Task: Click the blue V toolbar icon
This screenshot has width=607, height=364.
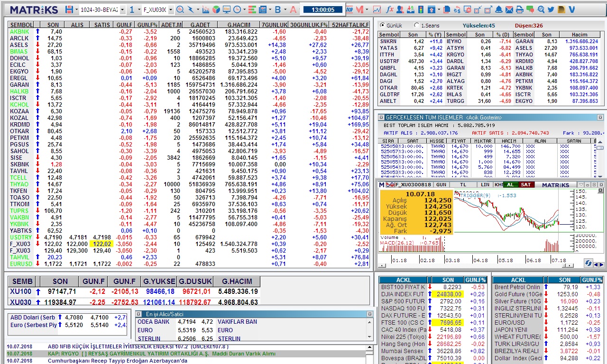Action: (571, 9)
